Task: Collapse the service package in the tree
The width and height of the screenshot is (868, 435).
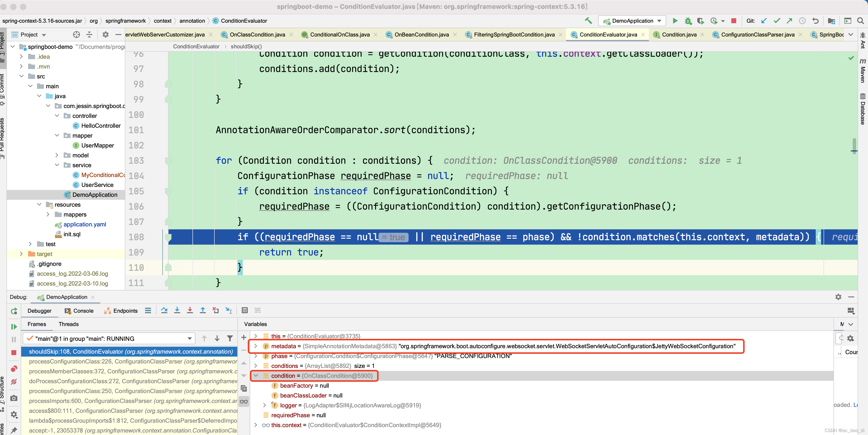Action: [x=57, y=165]
